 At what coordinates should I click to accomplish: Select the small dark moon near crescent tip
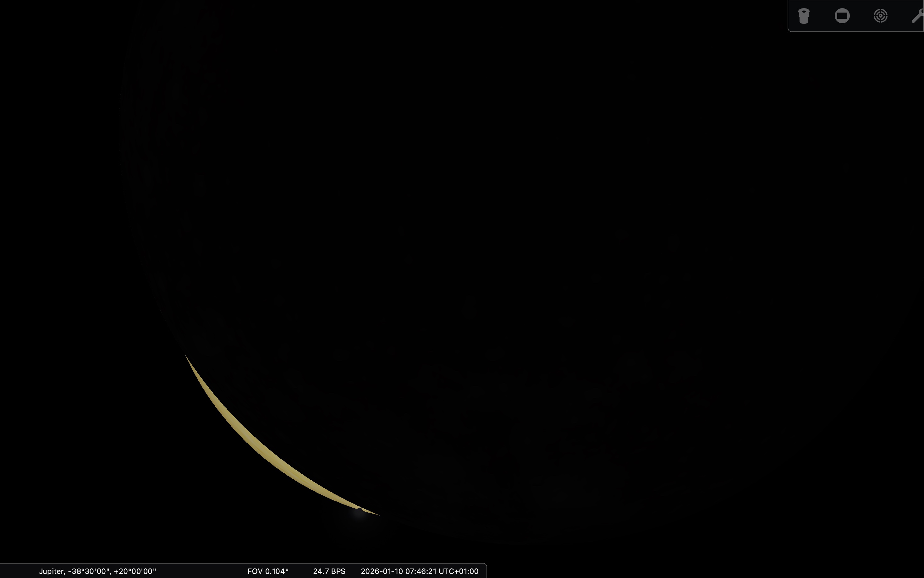(359, 510)
